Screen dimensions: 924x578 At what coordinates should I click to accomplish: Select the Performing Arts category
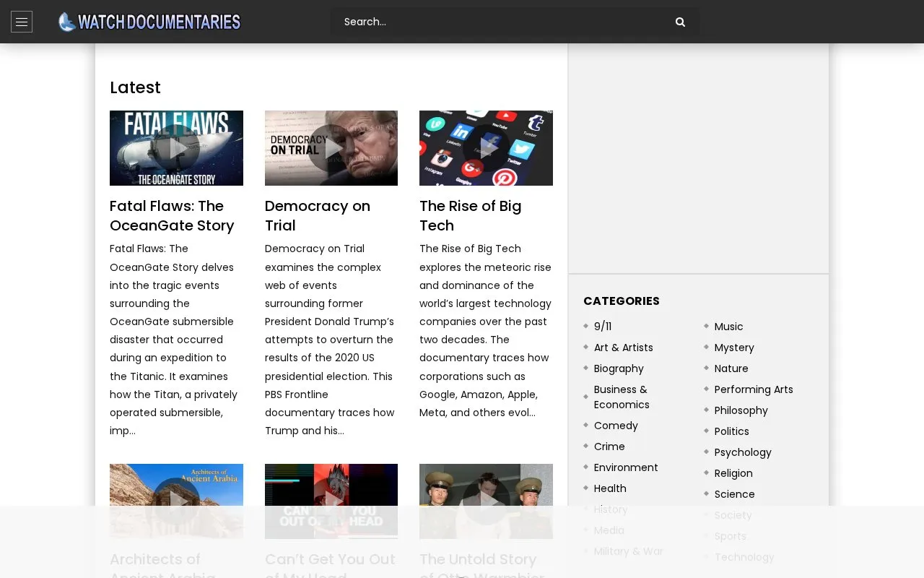point(754,389)
